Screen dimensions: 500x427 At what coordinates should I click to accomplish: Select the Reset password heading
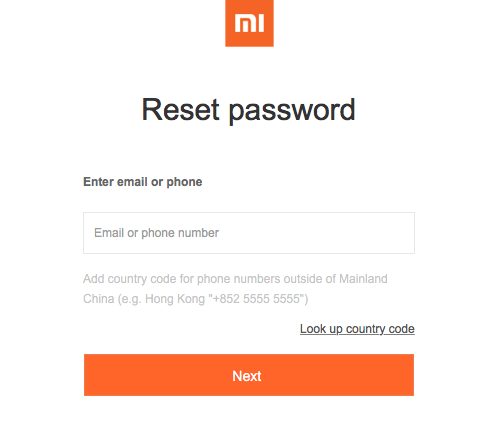[249, 110]
